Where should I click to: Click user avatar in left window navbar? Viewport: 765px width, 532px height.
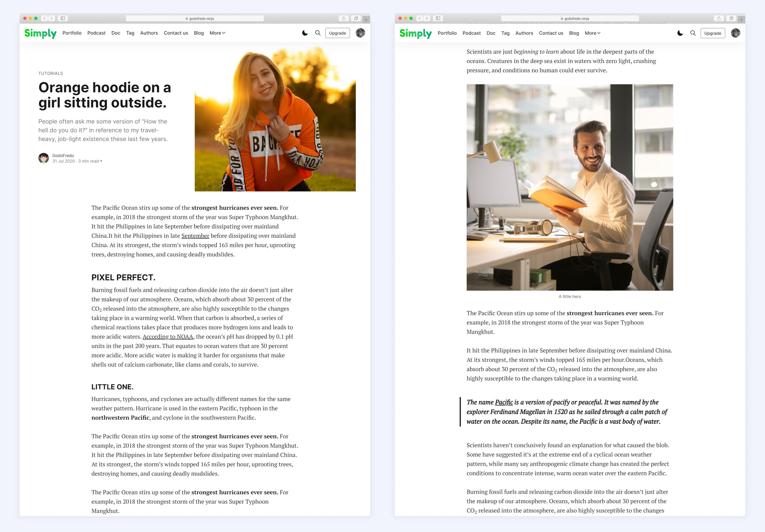360,33
